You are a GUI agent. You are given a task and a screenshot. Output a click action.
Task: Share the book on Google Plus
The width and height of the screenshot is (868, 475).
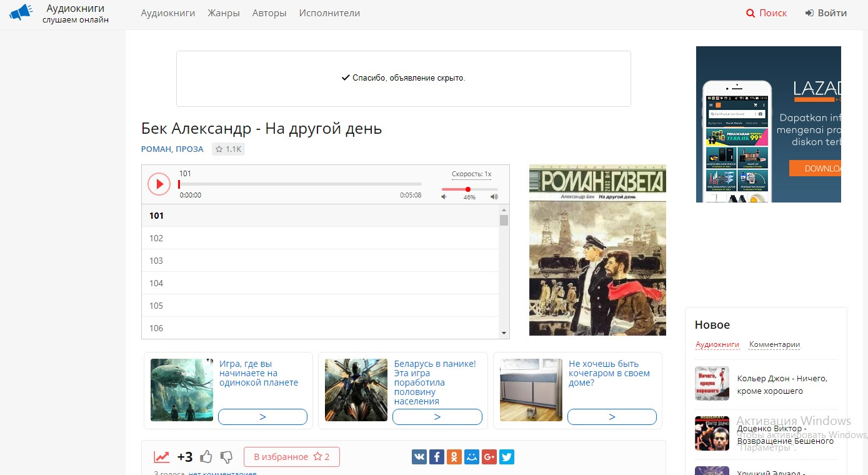coord(489,457)
